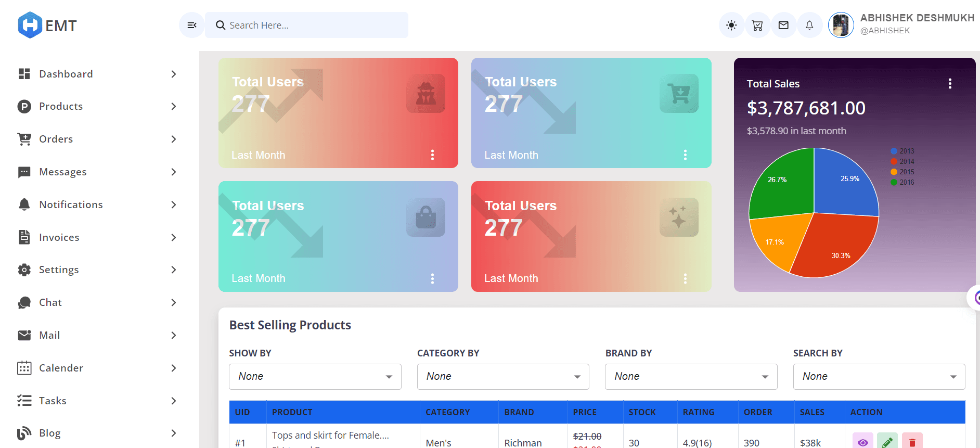This screenshot has height=448, width=980.
Task: Click the Calender sidebar icon
Action: coord(24,368)
